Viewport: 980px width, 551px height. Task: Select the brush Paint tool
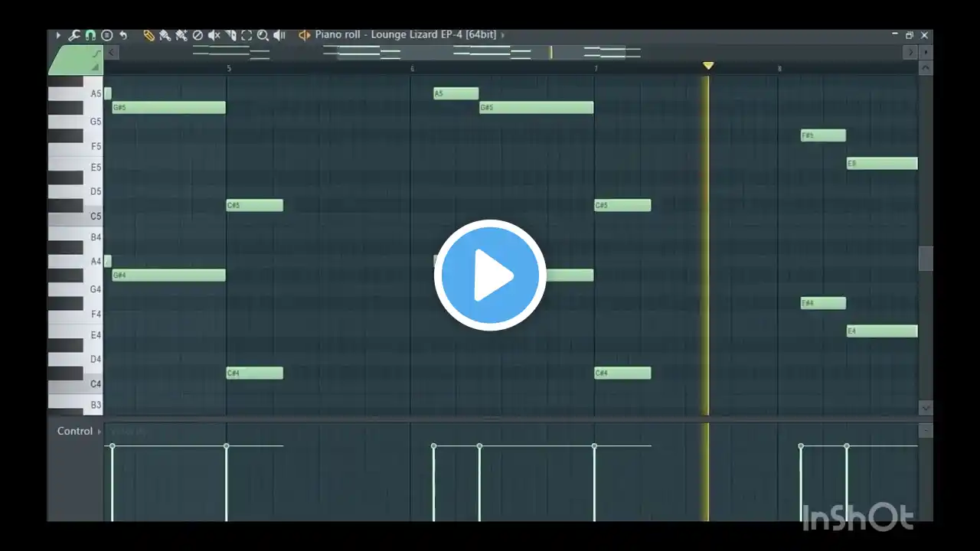tap(165, 35)
